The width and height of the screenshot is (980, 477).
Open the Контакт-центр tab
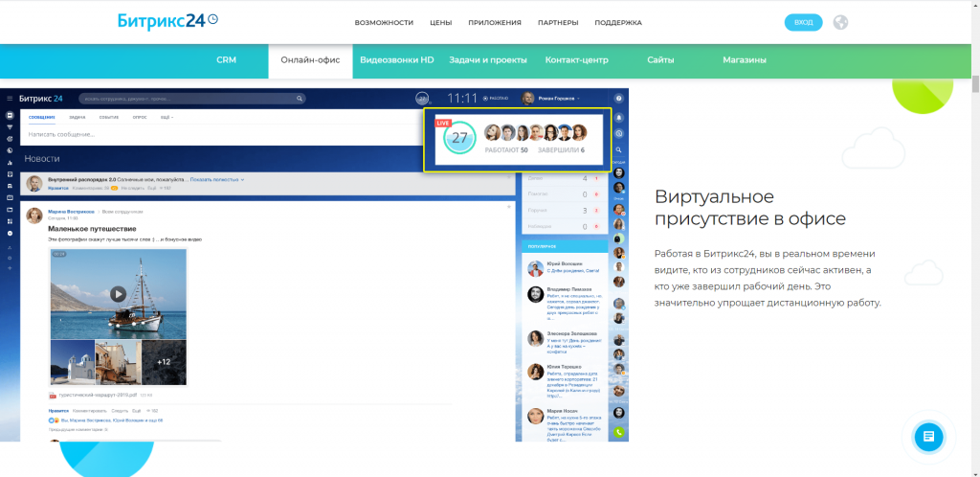coord(576,60)
